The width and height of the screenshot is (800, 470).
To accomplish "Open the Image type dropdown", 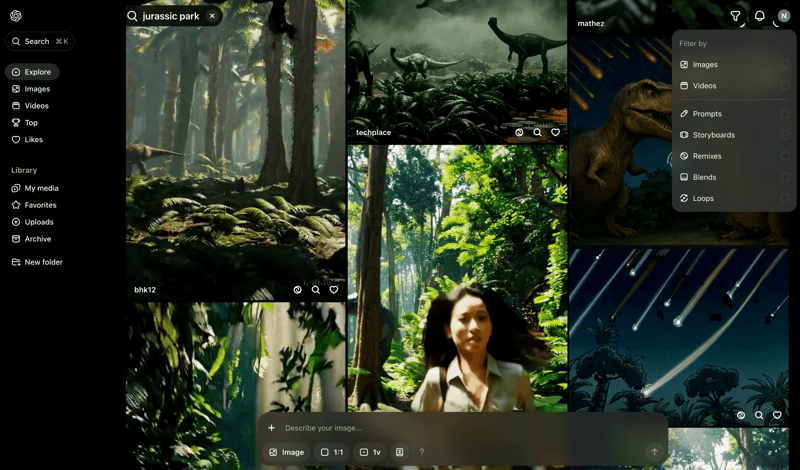I will [x=286, y=452].
